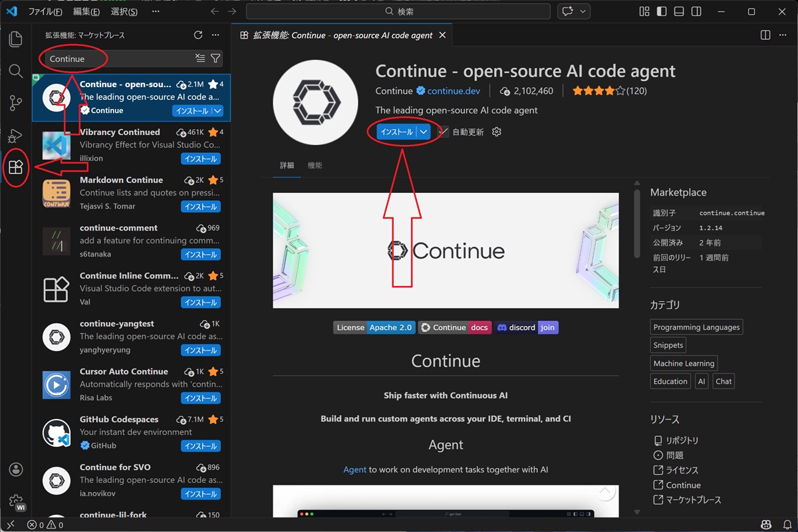Image resolution: width=798 pixels, height=532 pixels.
Task: Toggle the 自動更新 checkbox
Action: tap(444, 132)
